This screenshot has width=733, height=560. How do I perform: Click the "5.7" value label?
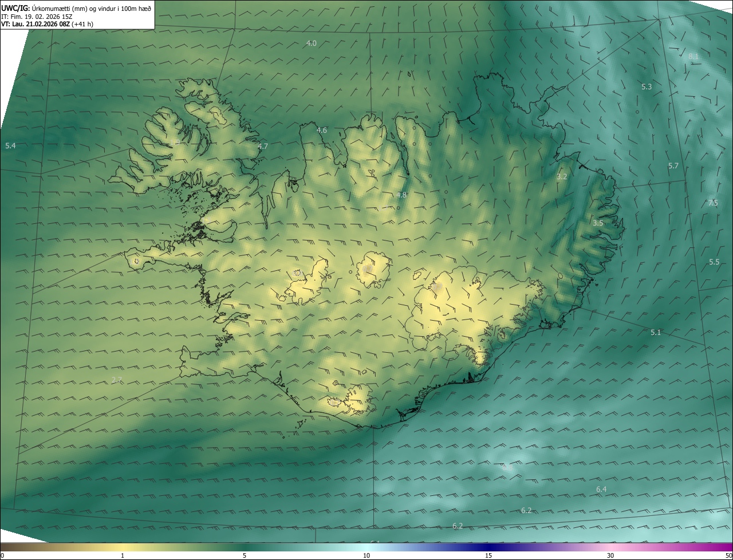[x=673, y=166]
